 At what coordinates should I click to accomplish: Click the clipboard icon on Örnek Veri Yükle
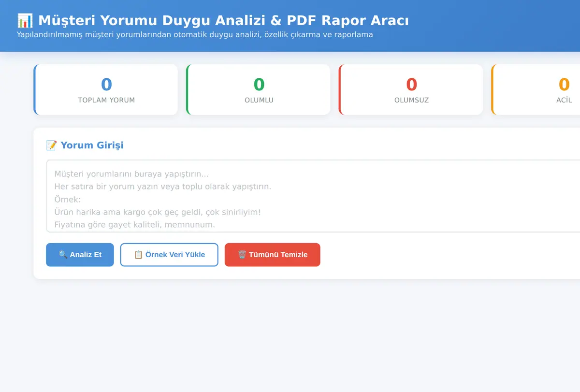[138, 255]
